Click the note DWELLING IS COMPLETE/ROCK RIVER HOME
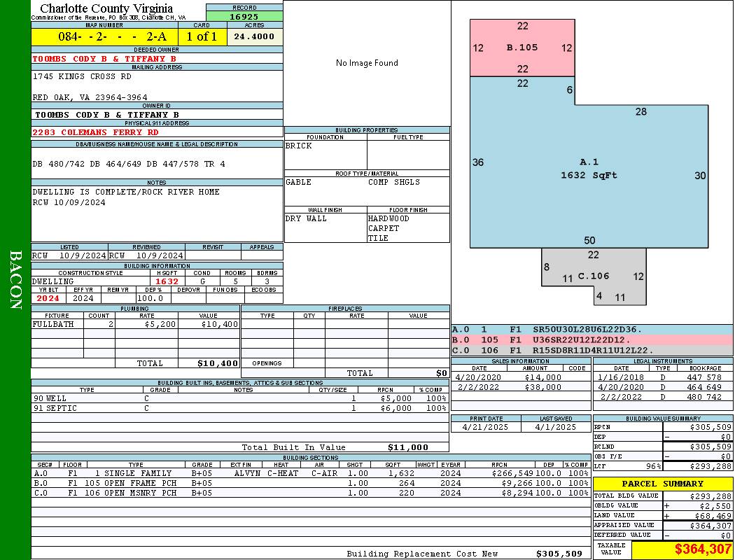735x560 pixels. [126, 192]
